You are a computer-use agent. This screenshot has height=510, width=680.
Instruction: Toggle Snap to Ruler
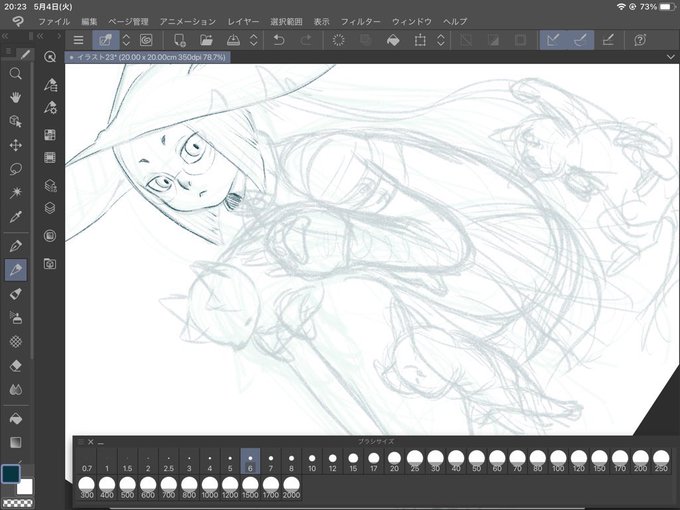coord(553,40)
